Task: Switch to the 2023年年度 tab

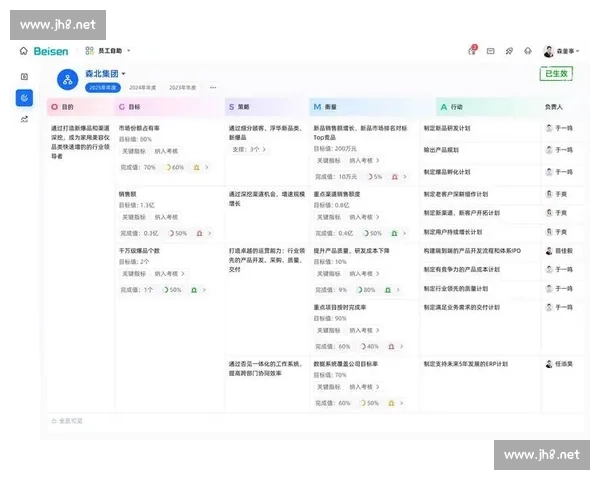Action: pos(183,88)
